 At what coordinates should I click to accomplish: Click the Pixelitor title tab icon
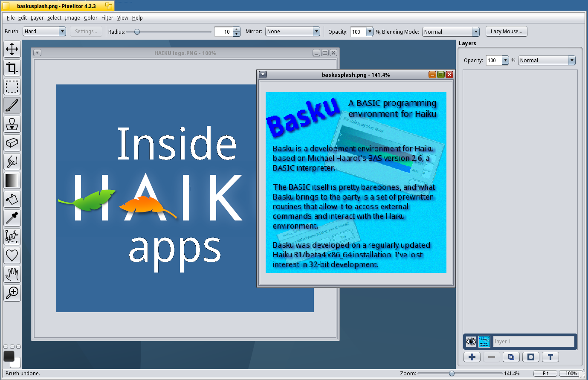pyautogui.click(x=6, y=6)
